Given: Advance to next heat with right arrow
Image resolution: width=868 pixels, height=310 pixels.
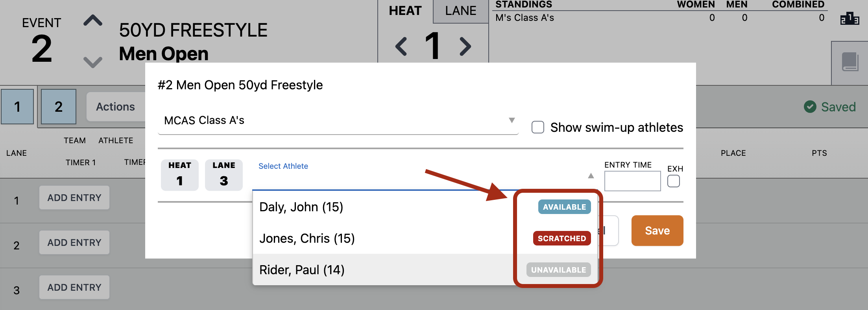Looking at the screenshot, I should click(465, 46).
